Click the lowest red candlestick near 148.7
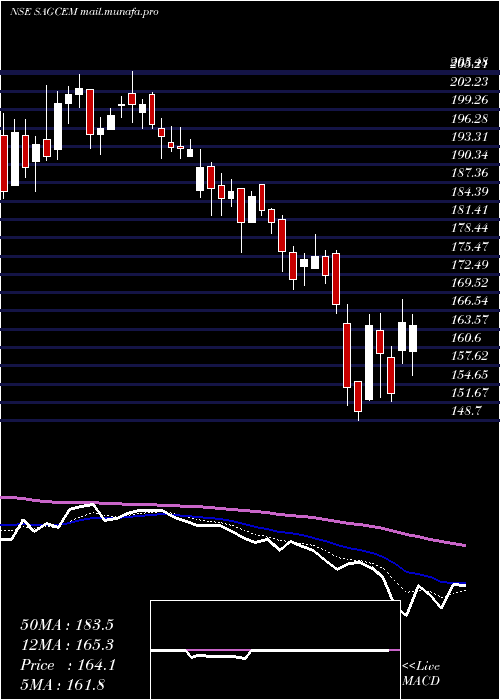This screenshot has height=700, width=500. [x=358, y=396]
